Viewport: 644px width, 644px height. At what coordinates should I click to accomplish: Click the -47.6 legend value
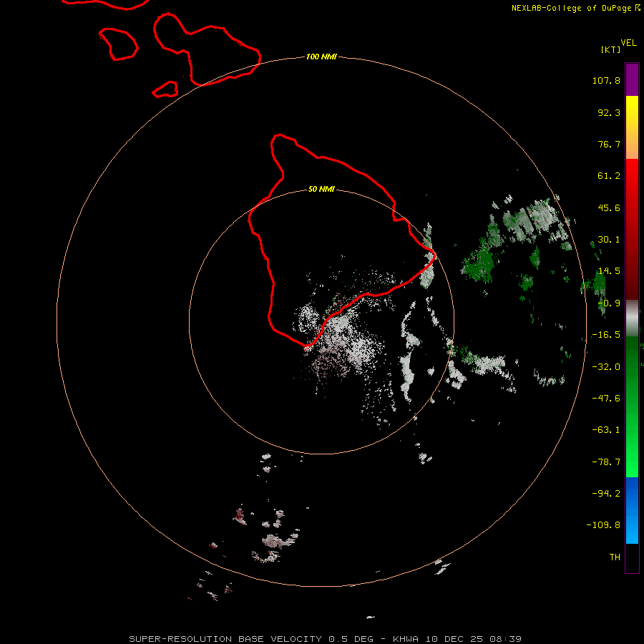[606, 399]
